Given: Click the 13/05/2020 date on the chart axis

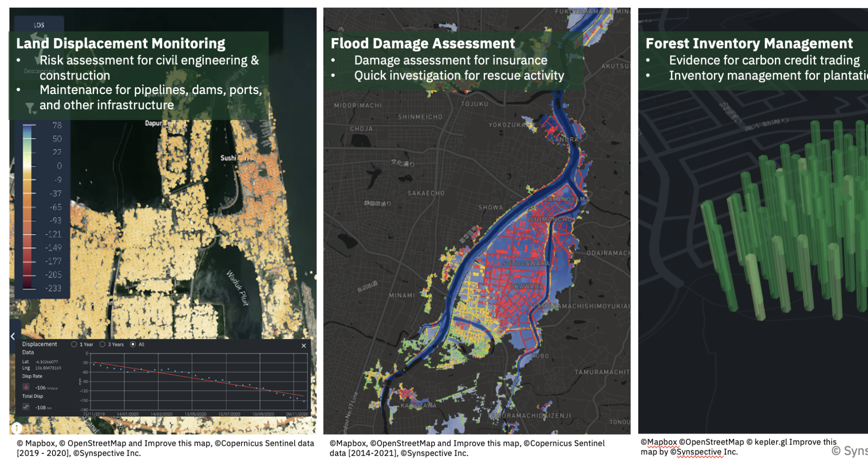Looking at the screenshot, I should click(x=195, y=414).
